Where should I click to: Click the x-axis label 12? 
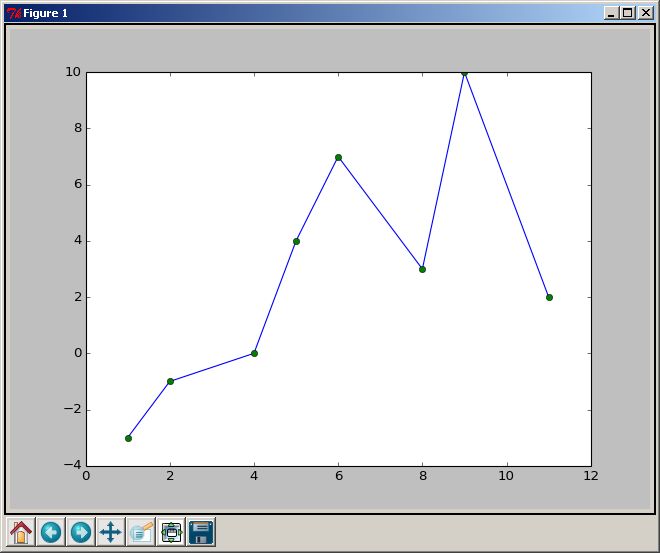591,476
